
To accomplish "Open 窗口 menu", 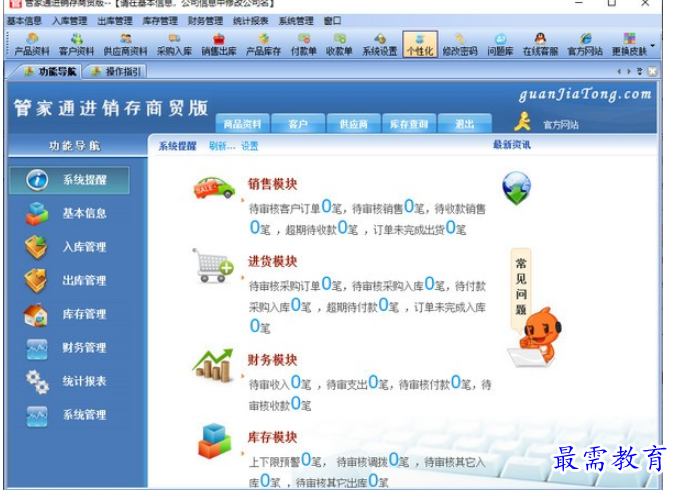I will (332, 20).
